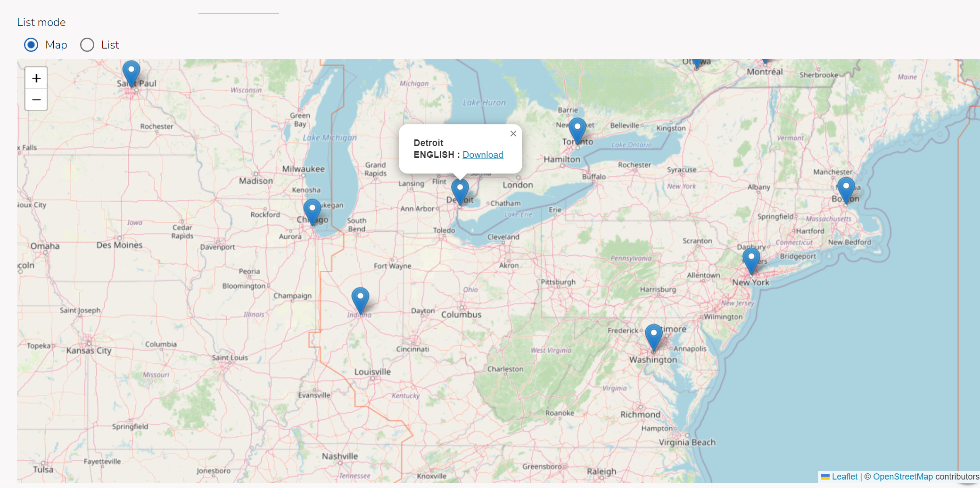This screenshot has height=488, width=980.
Task: Click the Saint Paul map marker
Action: [131, 72]
